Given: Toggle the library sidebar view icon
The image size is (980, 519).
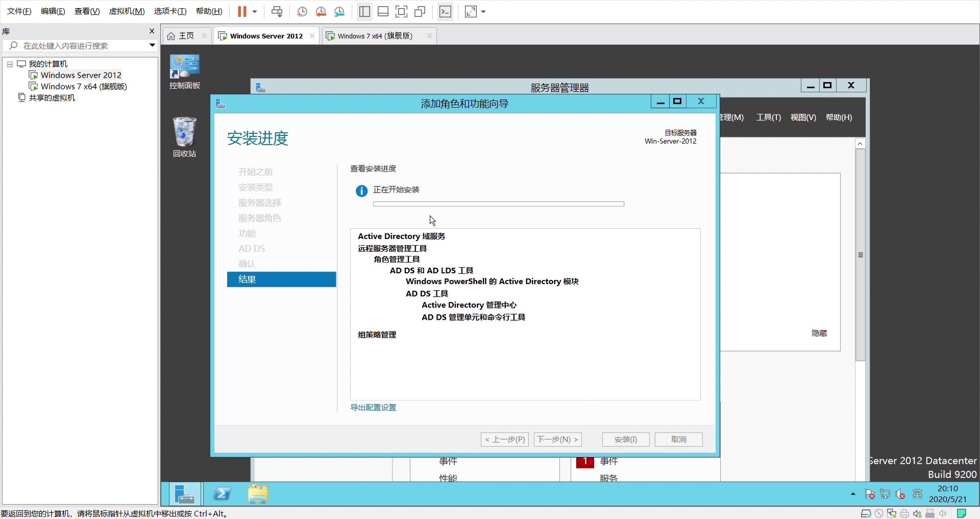Looking at the screenshot, I should pyautogui.click(x=364, y=11).
